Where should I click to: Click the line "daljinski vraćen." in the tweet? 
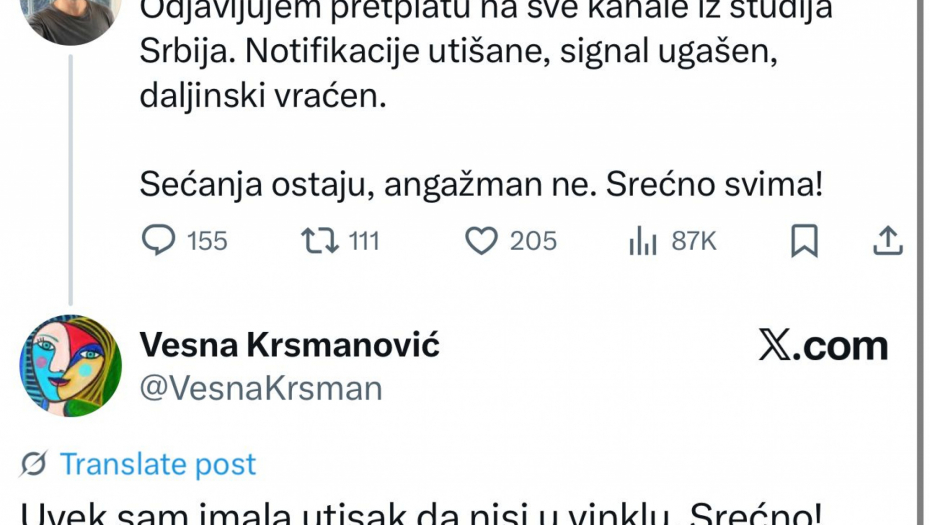click(261, 98)
